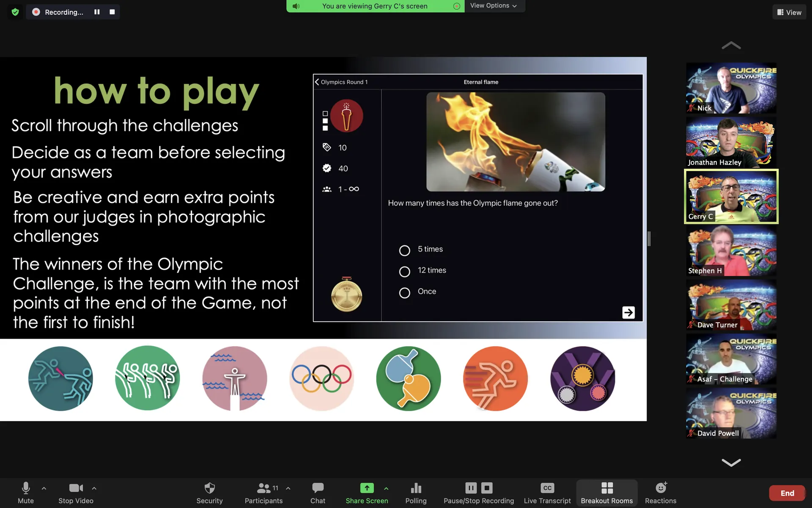812x508 pixels.
Task: Expand Share Screen options arrow
Action: tap(386, 488)
